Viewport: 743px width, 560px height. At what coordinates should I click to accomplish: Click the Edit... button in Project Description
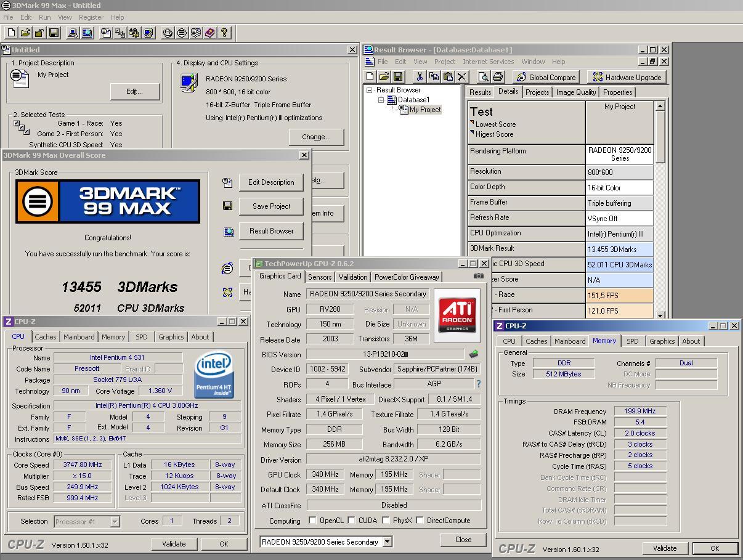click(x=135, y=91)
